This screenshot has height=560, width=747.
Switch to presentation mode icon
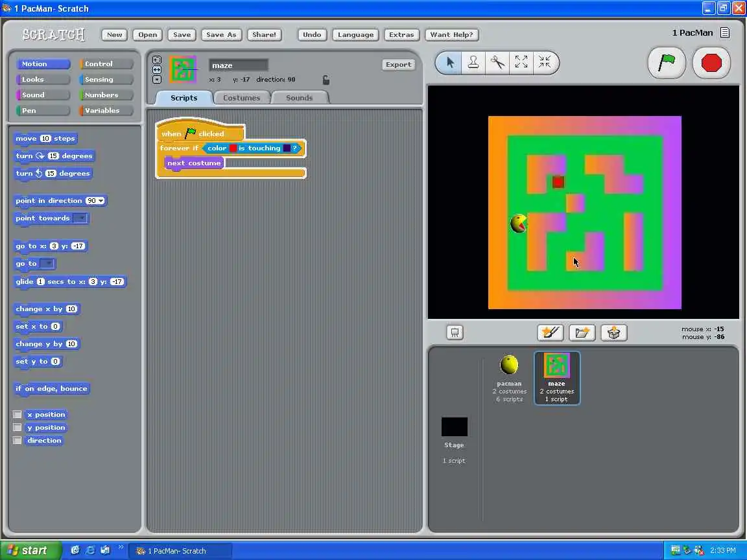click(x=455, y=332)
